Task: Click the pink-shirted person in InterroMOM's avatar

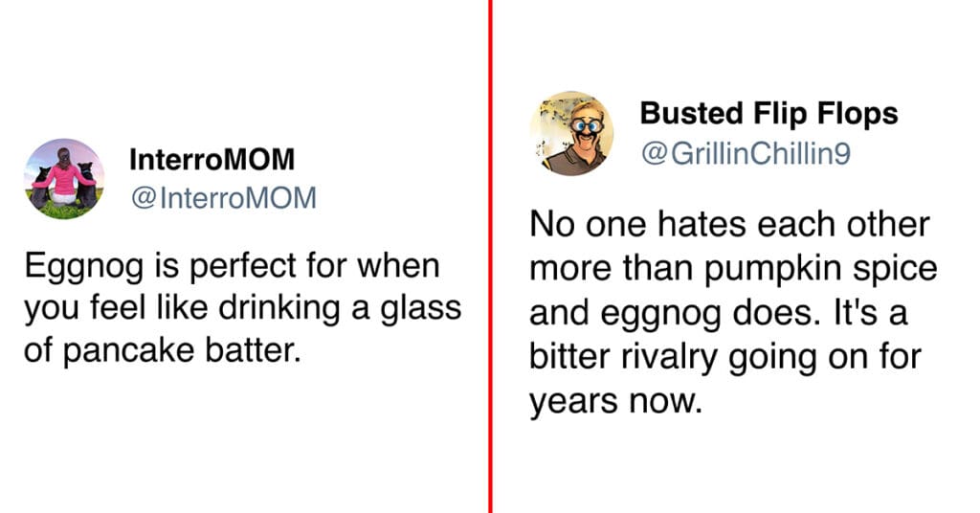Action: 64,178
